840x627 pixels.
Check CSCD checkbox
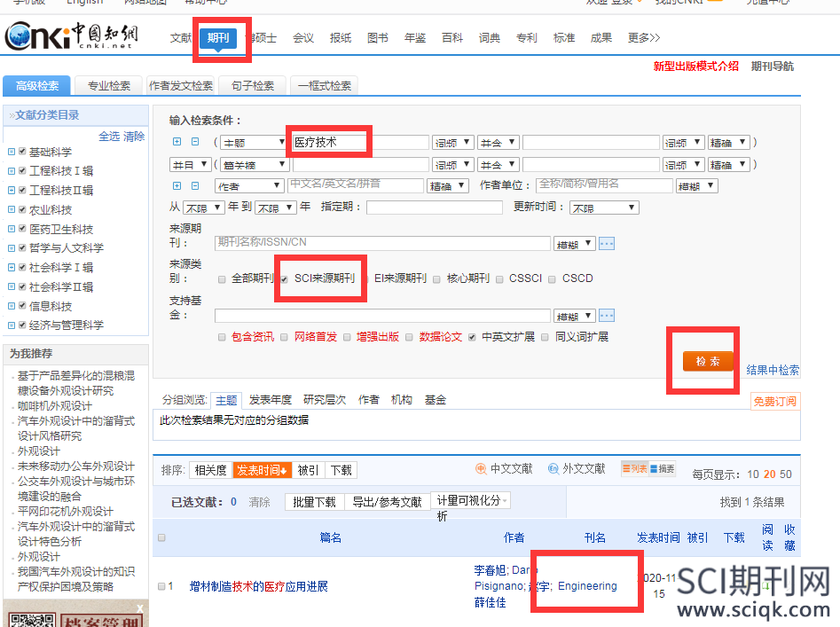552,279
